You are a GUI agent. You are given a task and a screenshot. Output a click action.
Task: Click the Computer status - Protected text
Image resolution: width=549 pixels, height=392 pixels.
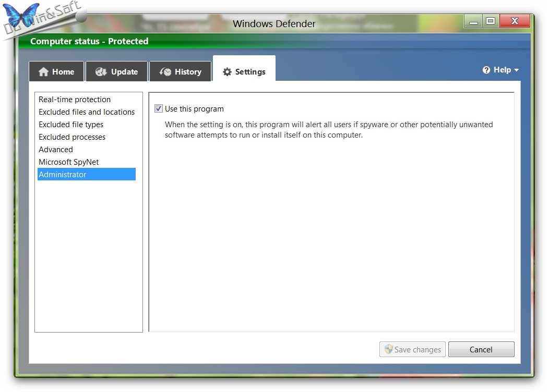pos(89,41)
